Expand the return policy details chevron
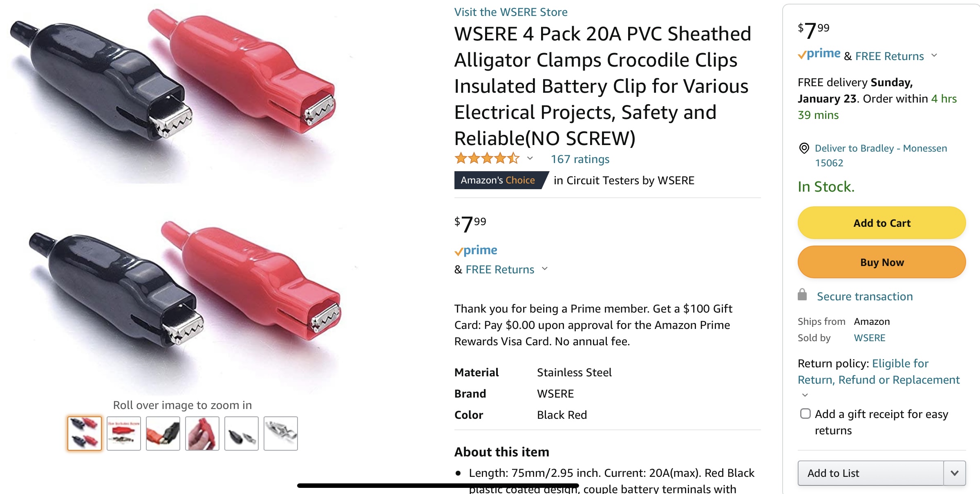980x494 pixels. tap(805, 395)
